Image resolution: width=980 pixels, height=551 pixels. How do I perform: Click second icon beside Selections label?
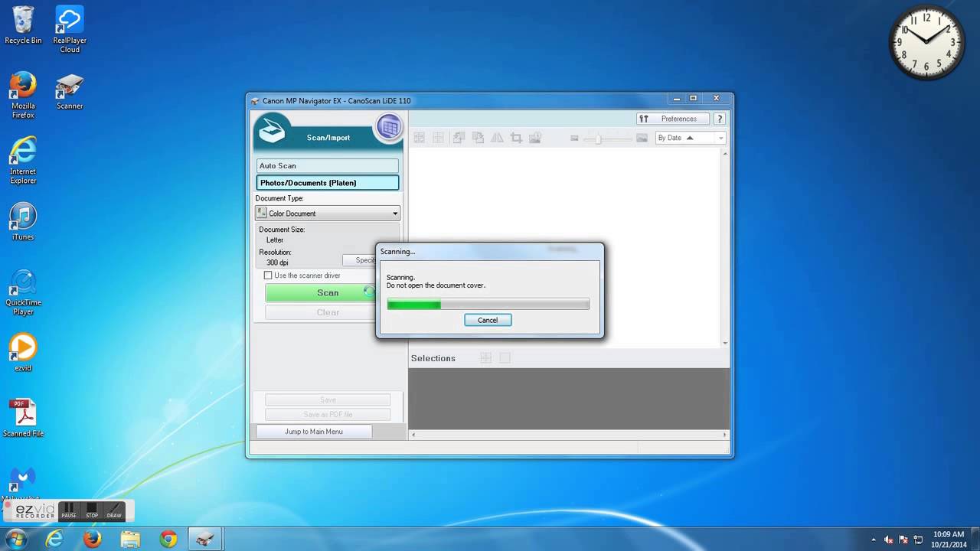505,358
